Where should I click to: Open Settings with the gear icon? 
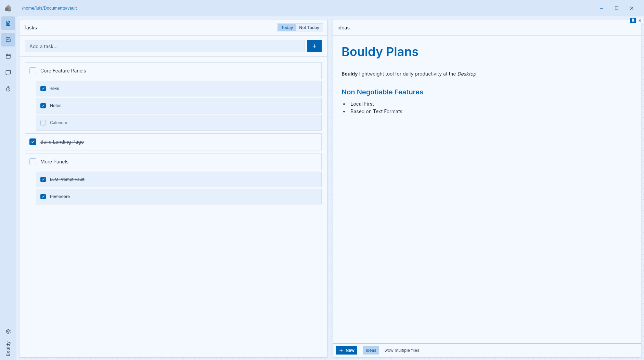pos(8,331)
